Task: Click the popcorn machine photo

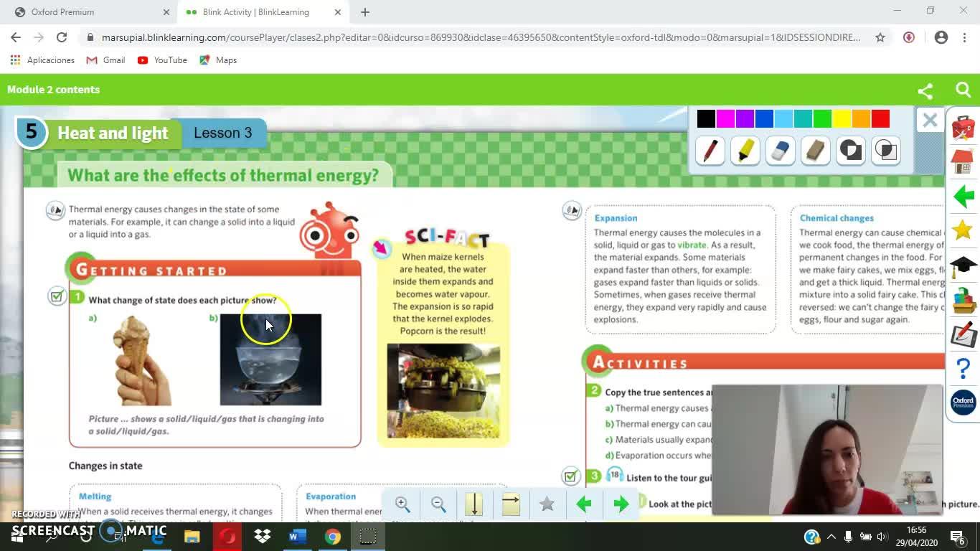Action: click(443, 391)
